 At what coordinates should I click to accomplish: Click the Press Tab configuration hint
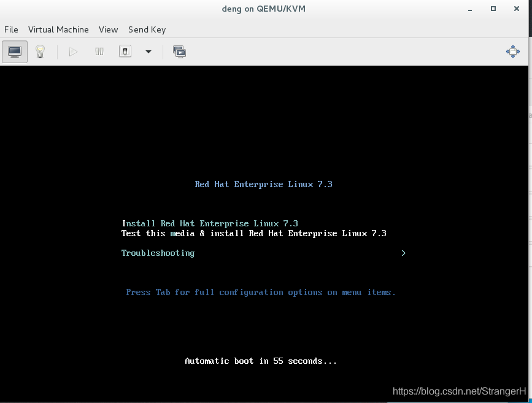pyautogui.click(x=261, y=293)
